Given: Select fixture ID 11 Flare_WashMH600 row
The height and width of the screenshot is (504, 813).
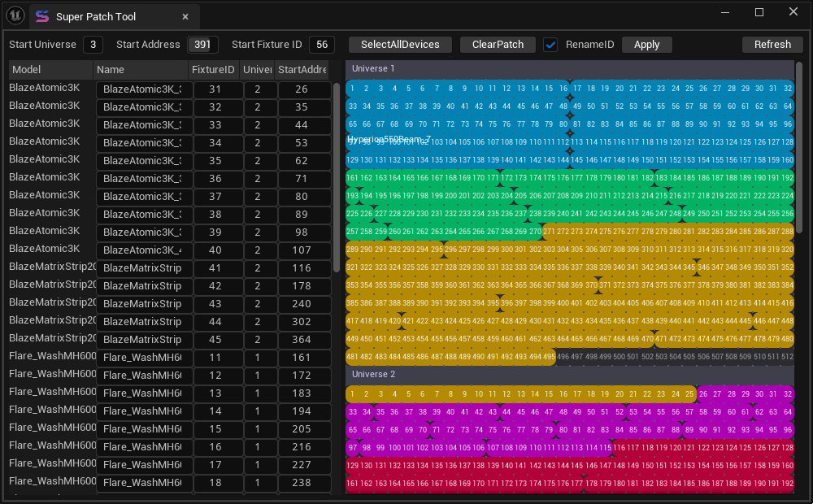Looking at the screenshot, I should point(170,357).
